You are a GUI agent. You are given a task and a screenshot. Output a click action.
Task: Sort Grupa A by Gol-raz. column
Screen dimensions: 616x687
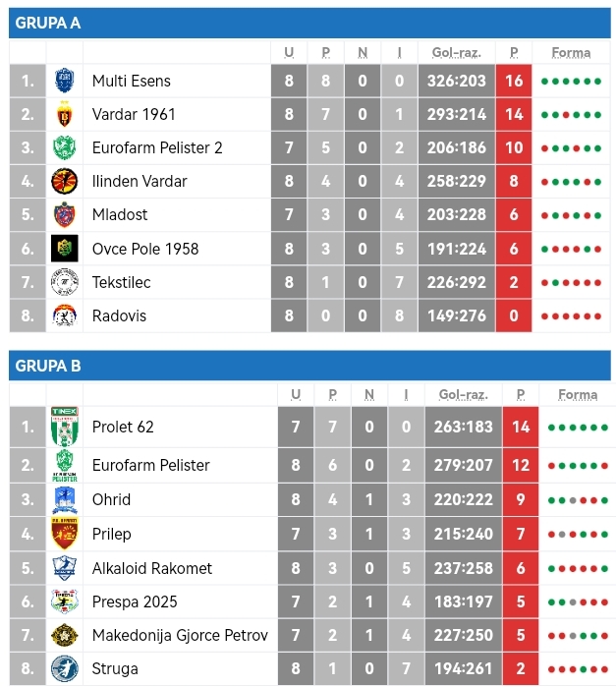click(455, 52)
